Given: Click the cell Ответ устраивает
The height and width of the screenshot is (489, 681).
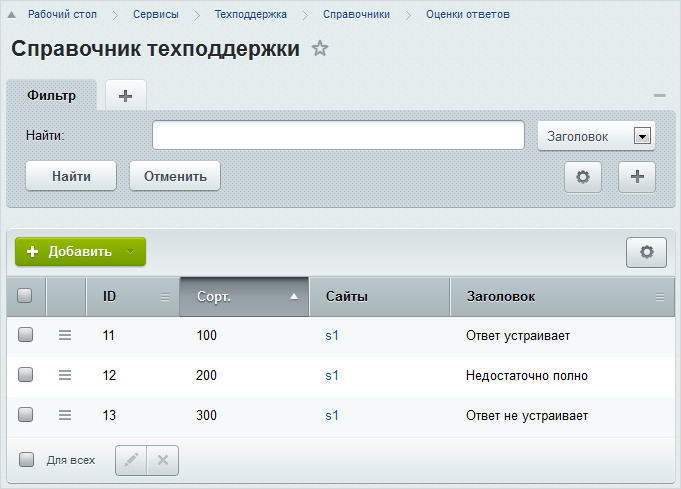Looking at the screenshot, I should point(518,336).
